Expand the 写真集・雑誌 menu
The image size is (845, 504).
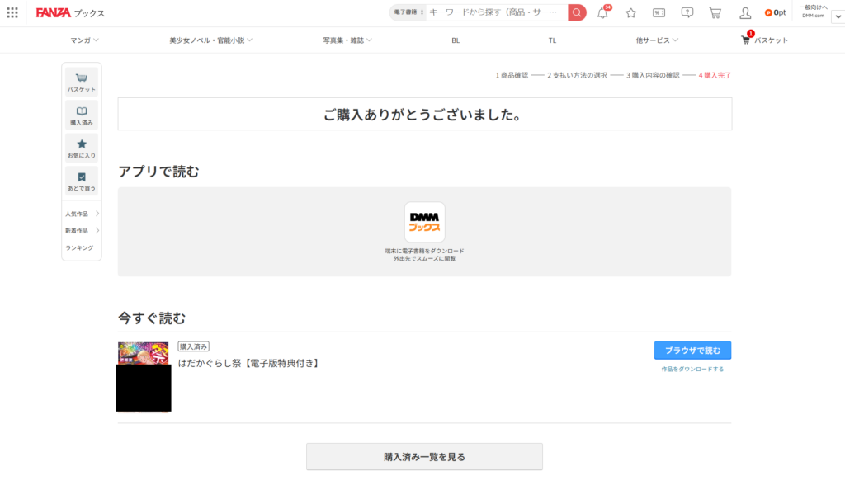point(347,40)
